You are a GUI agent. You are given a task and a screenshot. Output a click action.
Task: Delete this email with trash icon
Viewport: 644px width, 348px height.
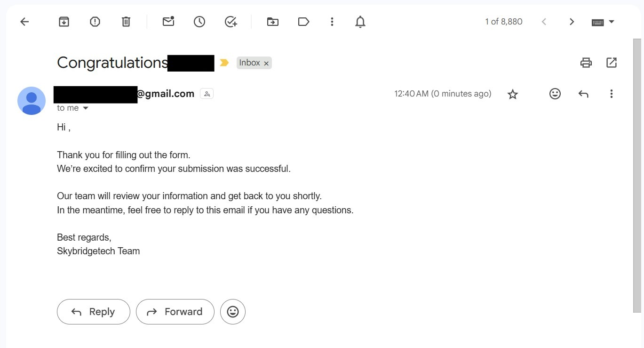pyautogui.click(x=126, y=22)
